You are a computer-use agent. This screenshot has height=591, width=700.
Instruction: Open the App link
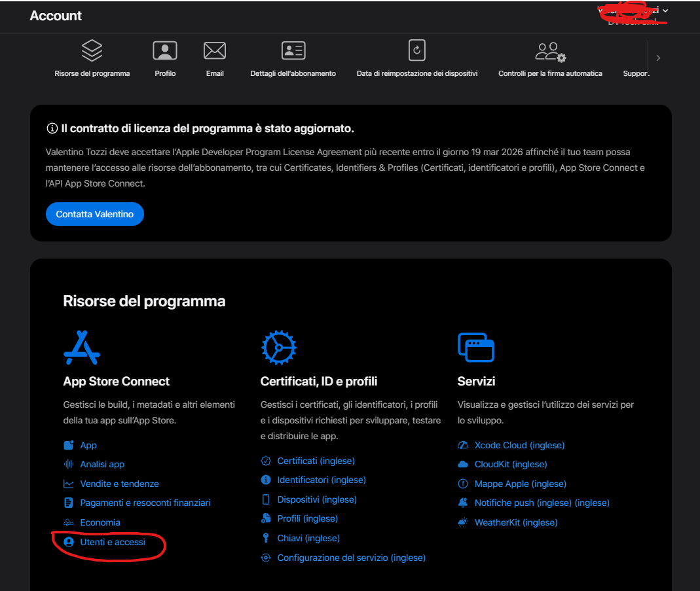pos(88,445)
